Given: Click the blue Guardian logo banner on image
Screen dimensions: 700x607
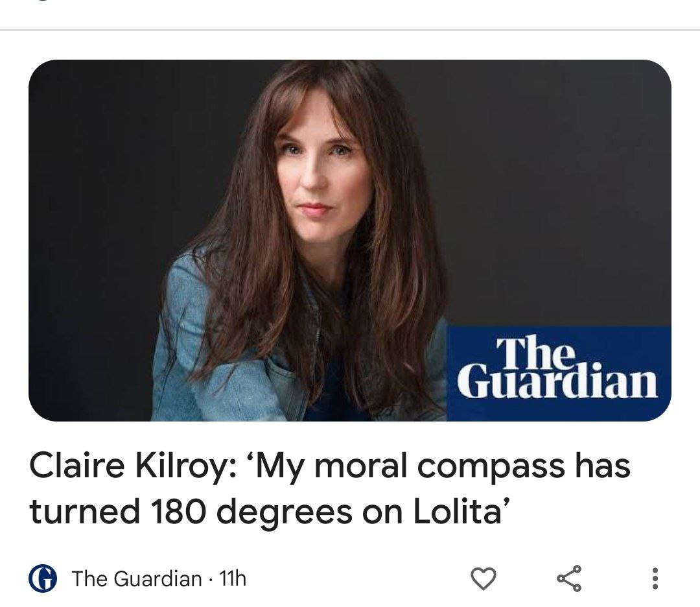Looking at the screenshot, I should [x=559, y=374].
